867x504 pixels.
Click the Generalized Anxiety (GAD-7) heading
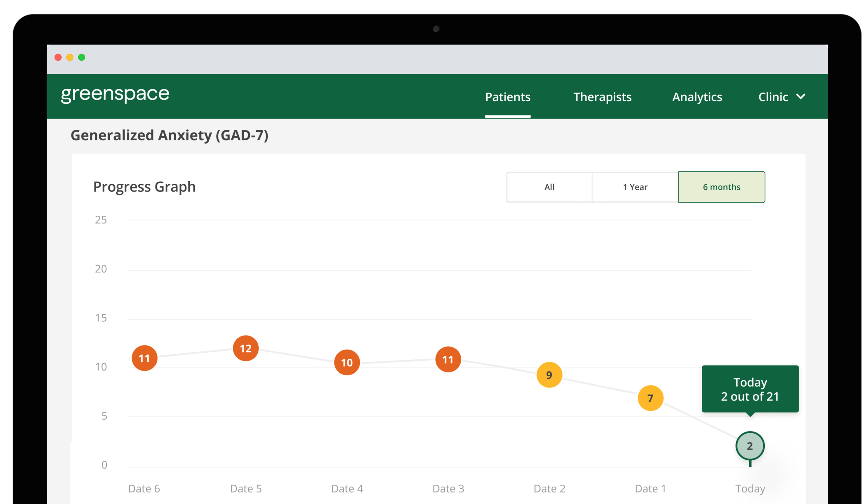click(x=169, y=135)
